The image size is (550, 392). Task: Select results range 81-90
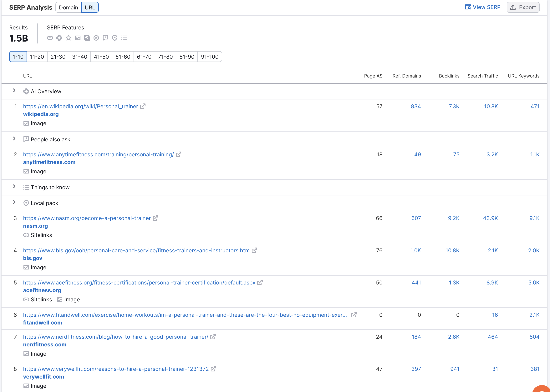click(187, 57)
